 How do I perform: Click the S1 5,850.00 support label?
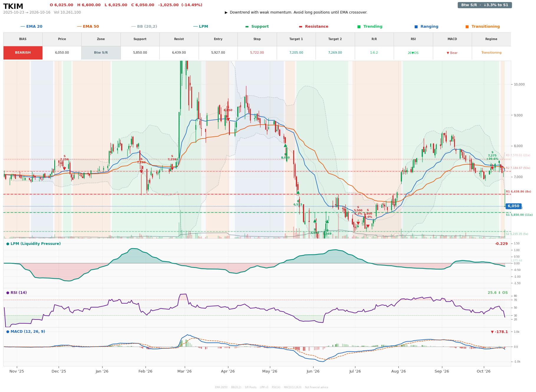519,215
